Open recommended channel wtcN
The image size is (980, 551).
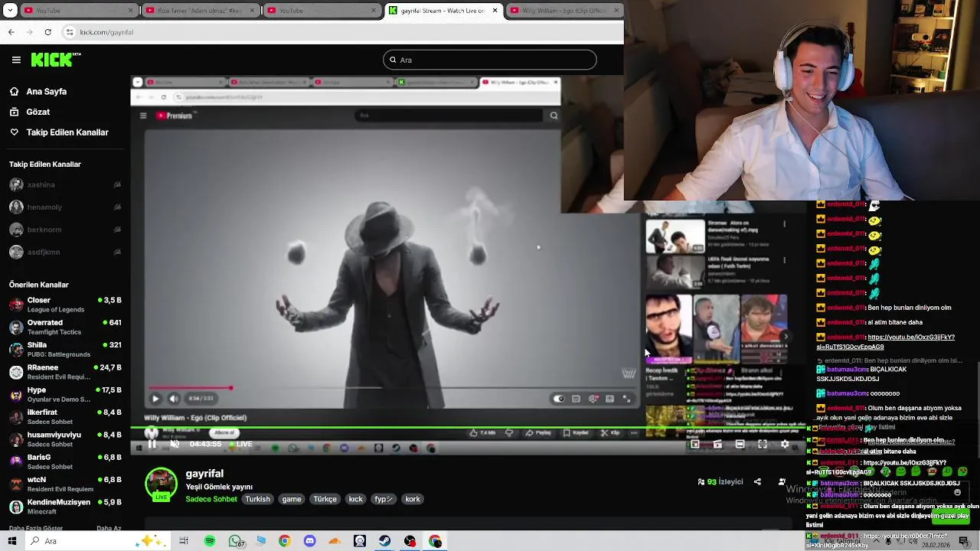(x=65, y=484)
